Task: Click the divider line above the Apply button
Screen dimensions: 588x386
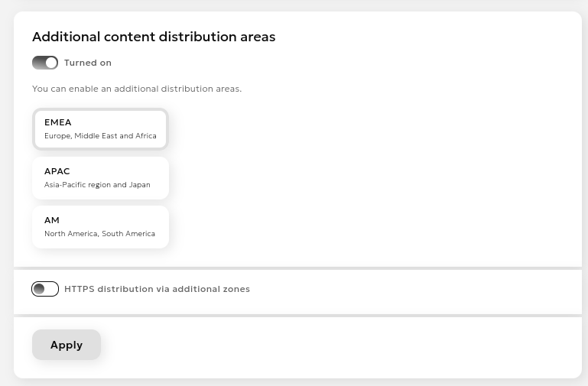Action: (297, 315)
